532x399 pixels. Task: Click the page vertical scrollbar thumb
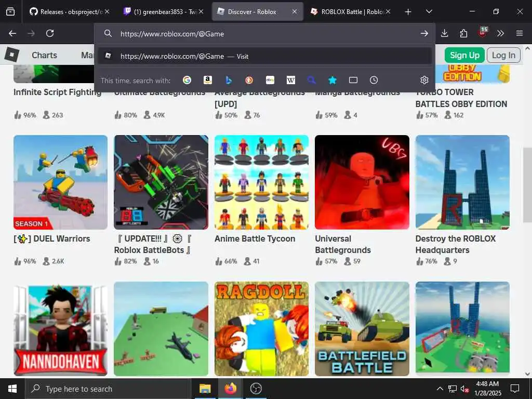[x=527, y=185]
